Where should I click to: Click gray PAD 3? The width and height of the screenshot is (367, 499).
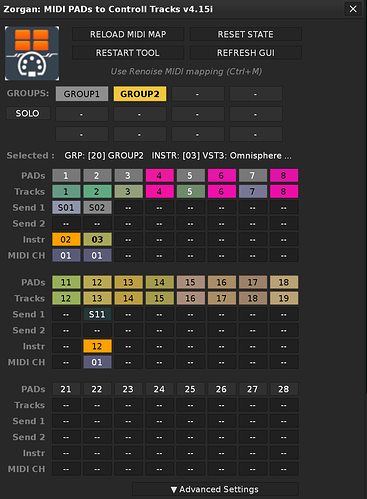[128, 176]
